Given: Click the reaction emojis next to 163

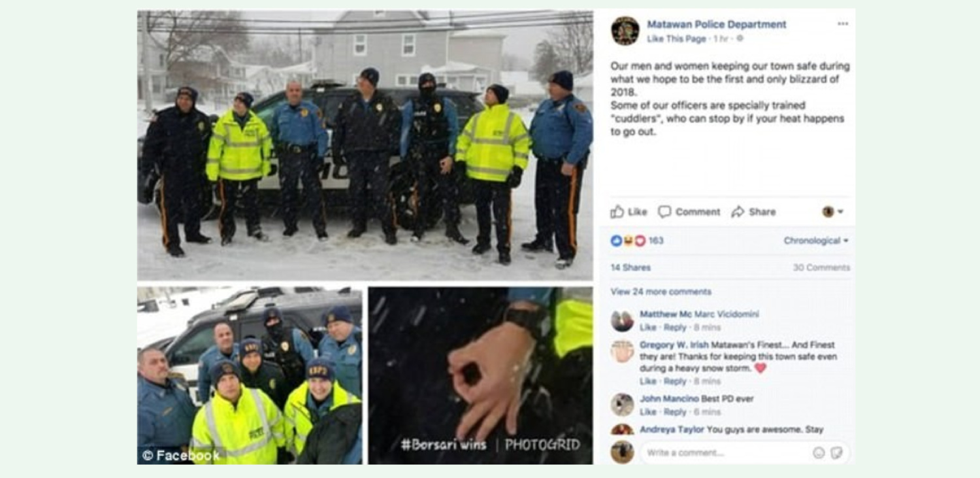Looking at the screenshot, I should pos(628,241).
